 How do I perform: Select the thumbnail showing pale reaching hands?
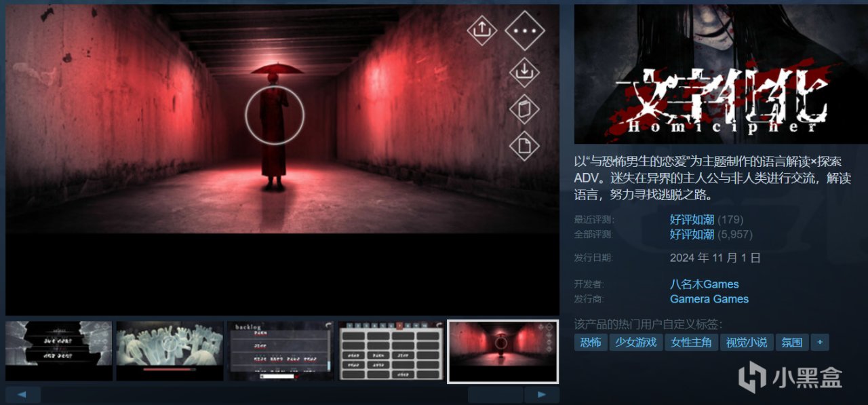coord(170,351)
